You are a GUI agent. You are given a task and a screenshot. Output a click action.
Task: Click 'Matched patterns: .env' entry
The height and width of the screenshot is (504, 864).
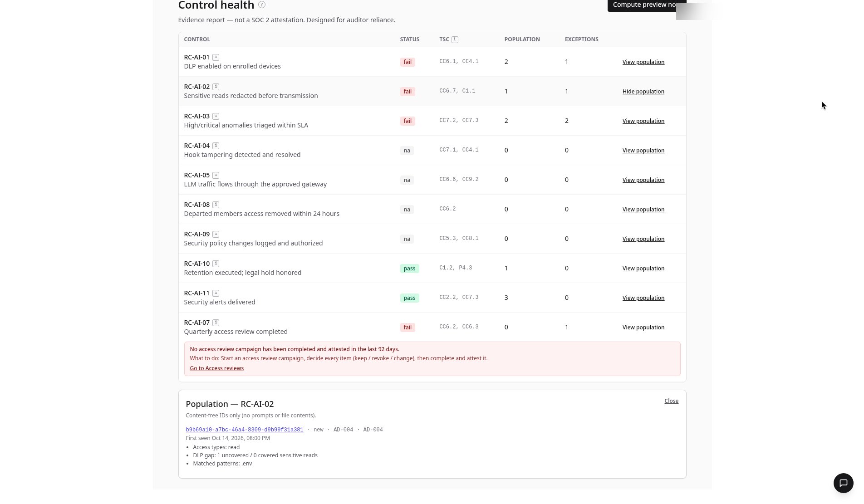pos(222,464)
